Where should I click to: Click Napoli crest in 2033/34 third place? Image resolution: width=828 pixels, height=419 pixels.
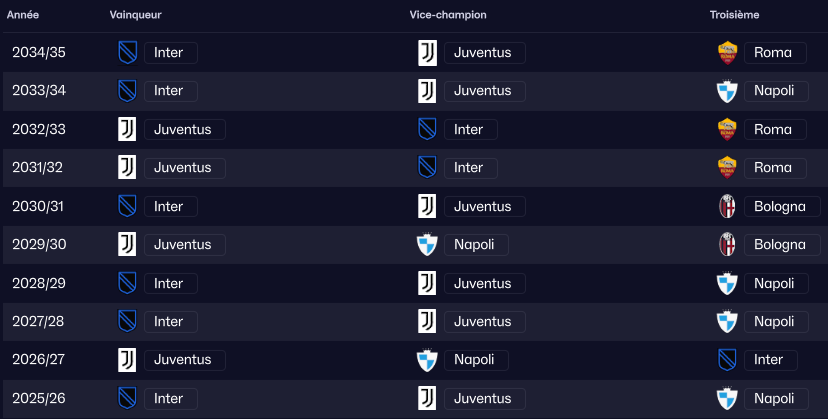(727, 91)
